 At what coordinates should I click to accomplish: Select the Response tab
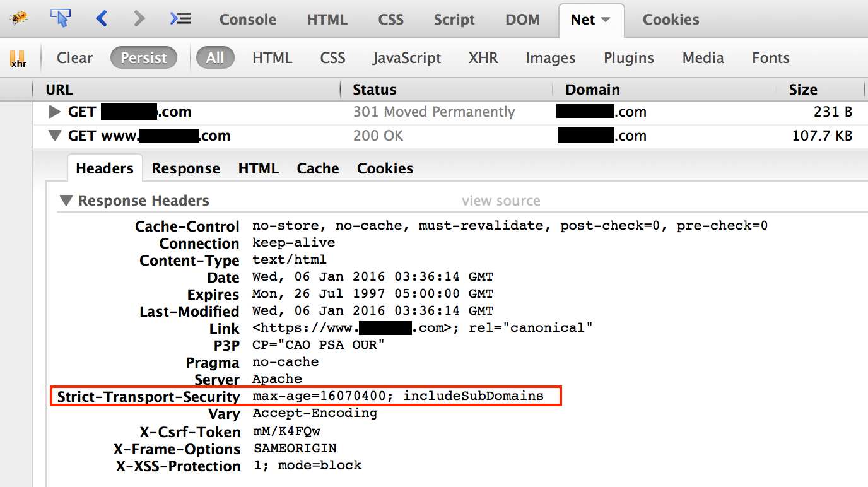[185, 168]
